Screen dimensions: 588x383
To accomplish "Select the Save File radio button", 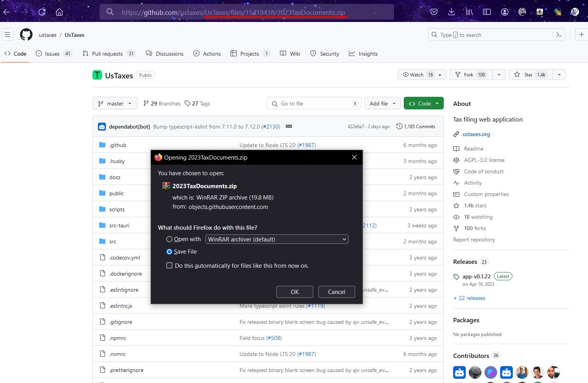I will (169, 252).
